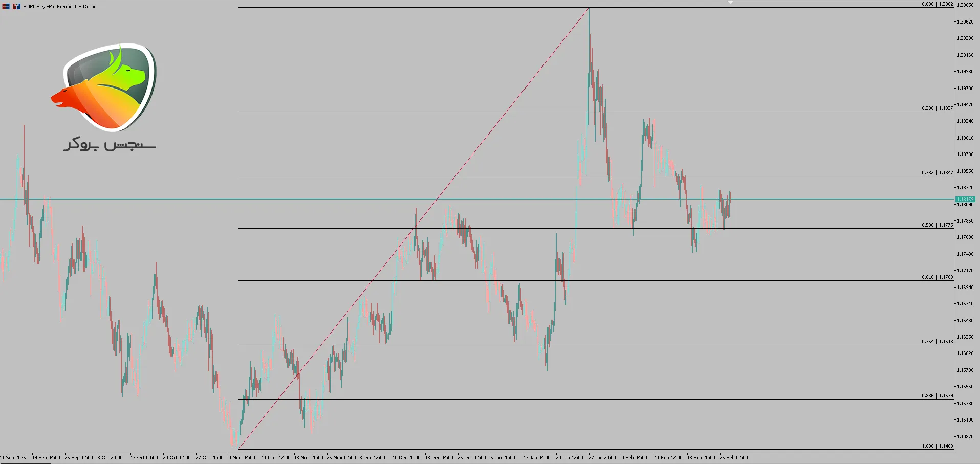Click the current price label 1.18159

(965, 200)
